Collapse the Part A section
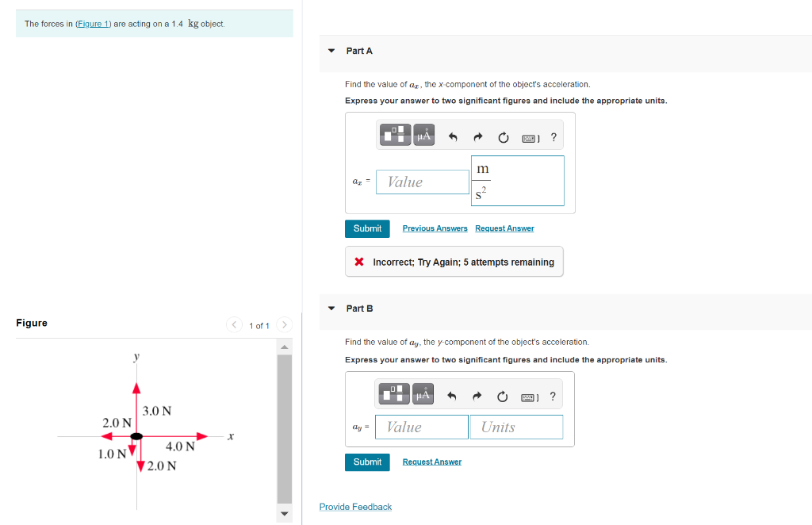 pos(331,51)
